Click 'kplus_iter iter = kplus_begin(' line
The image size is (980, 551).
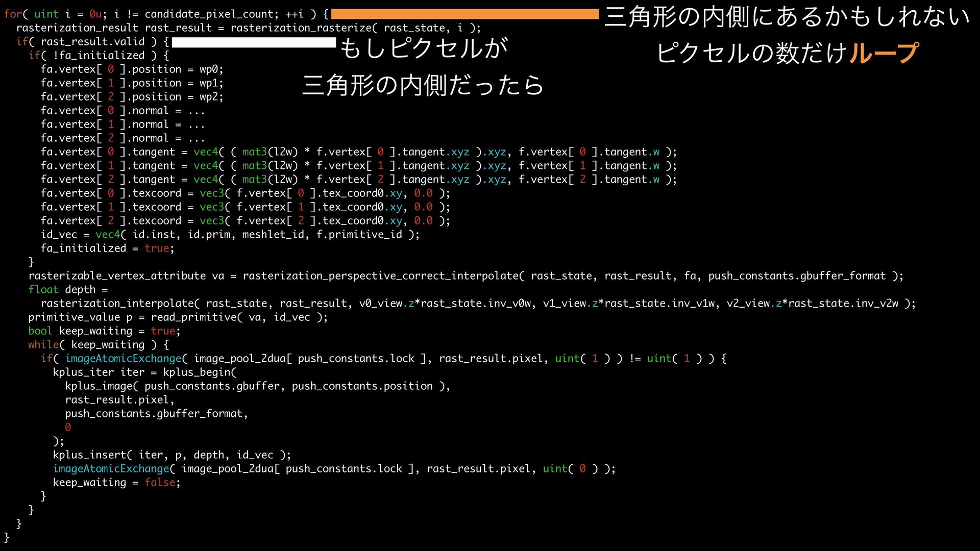tap(145, 372)
